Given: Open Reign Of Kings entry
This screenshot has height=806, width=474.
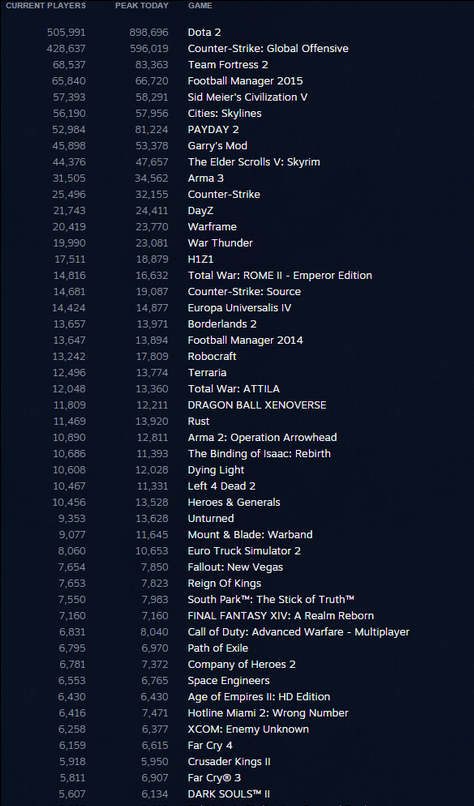Looking at the screenshot, I should pyautogui.click(x=224, y=583).
